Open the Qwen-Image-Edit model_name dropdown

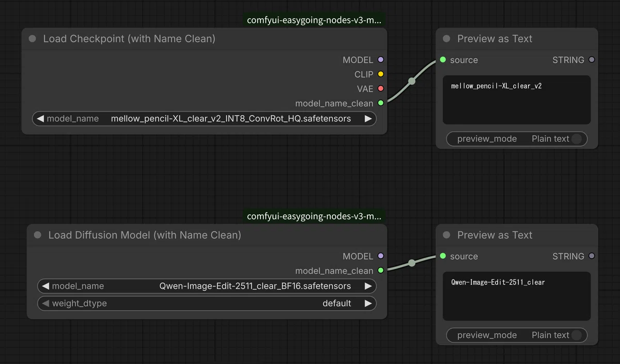click(207, 286)
